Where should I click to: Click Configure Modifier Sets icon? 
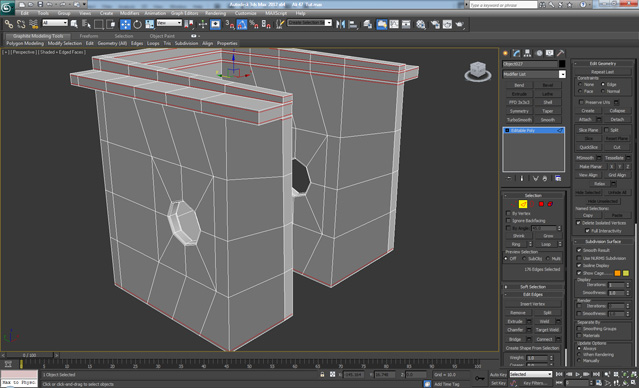coord(558,179)
